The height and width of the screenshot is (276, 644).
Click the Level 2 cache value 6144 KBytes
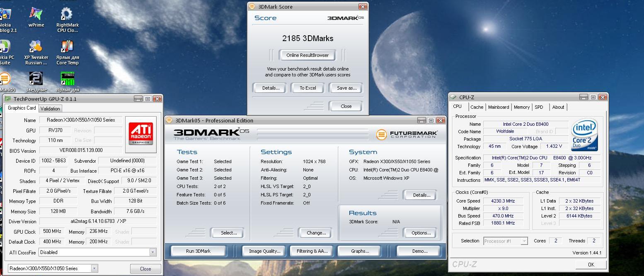point(579,216)
